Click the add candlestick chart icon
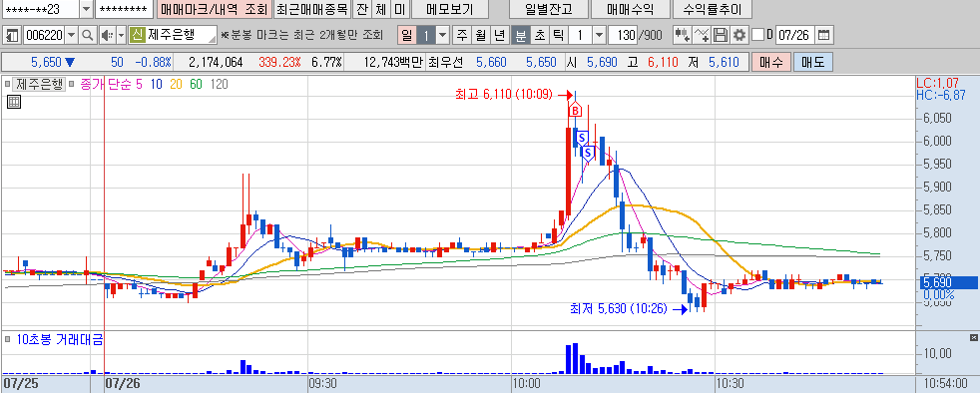The height and width of the screenshot is (393, 980). click(682, 35)
